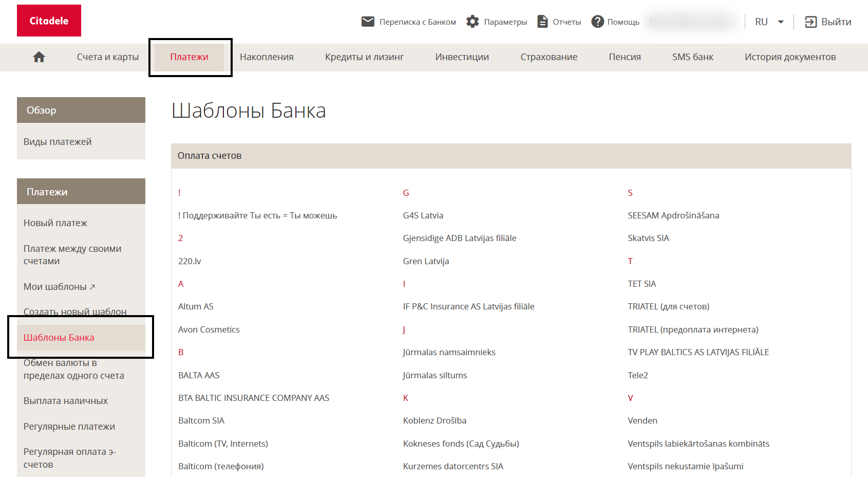This screenshot has width=868, height=477.
Task: Select TRIATEL (для счетов) template
Action: (668, 306)
